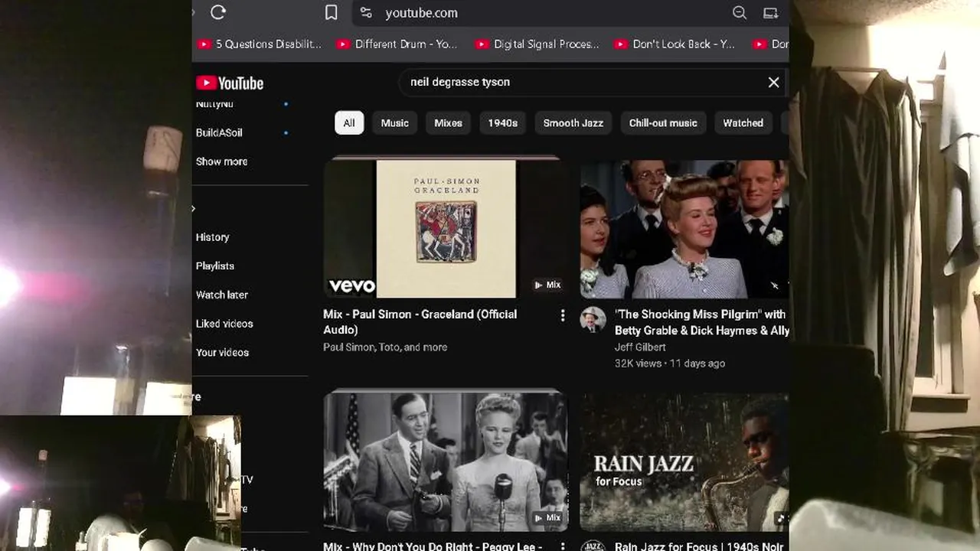Open Playlists in the sidebar
The height and width of the screenshot is (551, 980).
coord(215,266)
